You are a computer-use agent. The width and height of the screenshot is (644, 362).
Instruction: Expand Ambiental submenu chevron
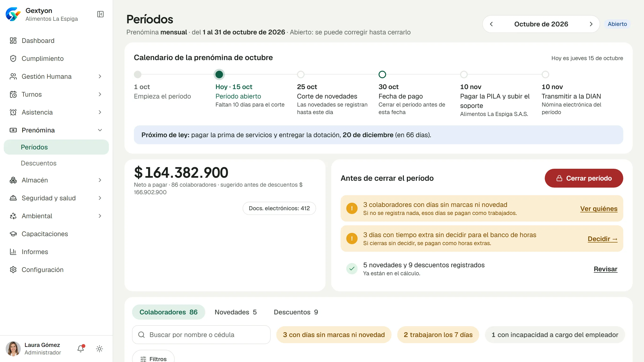100,216
